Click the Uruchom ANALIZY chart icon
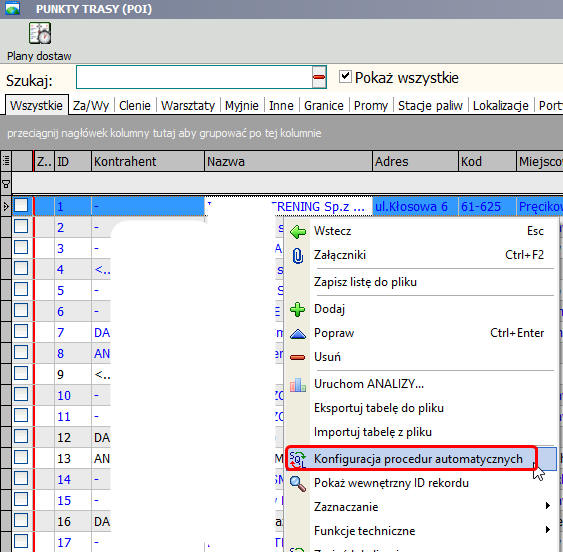This screenshot has width=563, height=552. pos(298,385)
